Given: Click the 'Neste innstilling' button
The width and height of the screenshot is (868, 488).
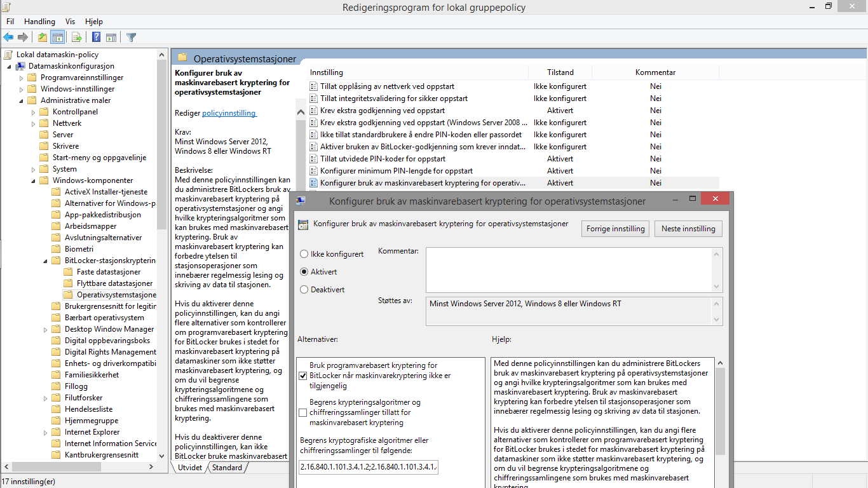Looking at the screenshot, I should click(x=688, y=229).
